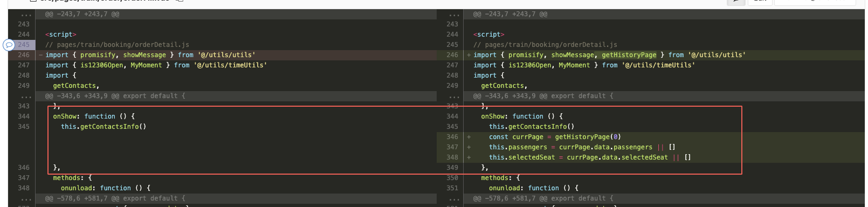Click new-side comment '// pages/train/booking/orderDetail.js'

click(545, 45)
